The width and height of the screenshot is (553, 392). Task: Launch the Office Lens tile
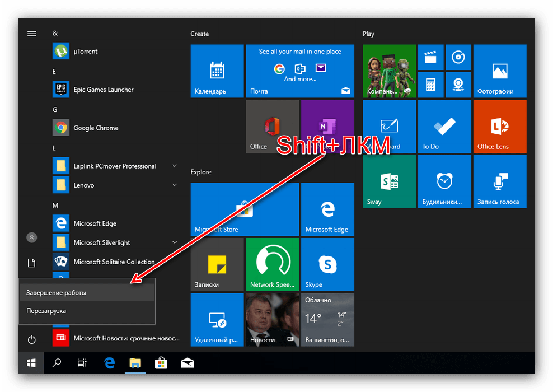click(500, 127)
